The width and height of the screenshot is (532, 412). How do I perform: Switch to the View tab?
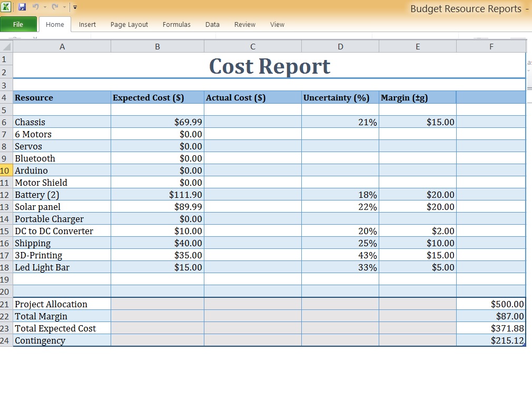(x=277, y=24)
